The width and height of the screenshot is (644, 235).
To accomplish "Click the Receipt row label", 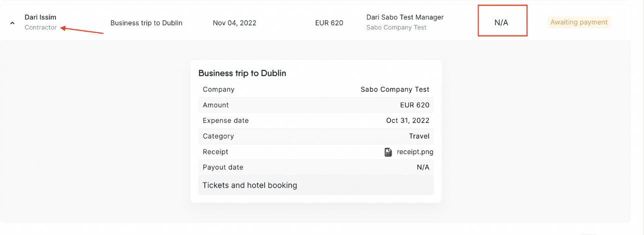I will tap(215, 151).
